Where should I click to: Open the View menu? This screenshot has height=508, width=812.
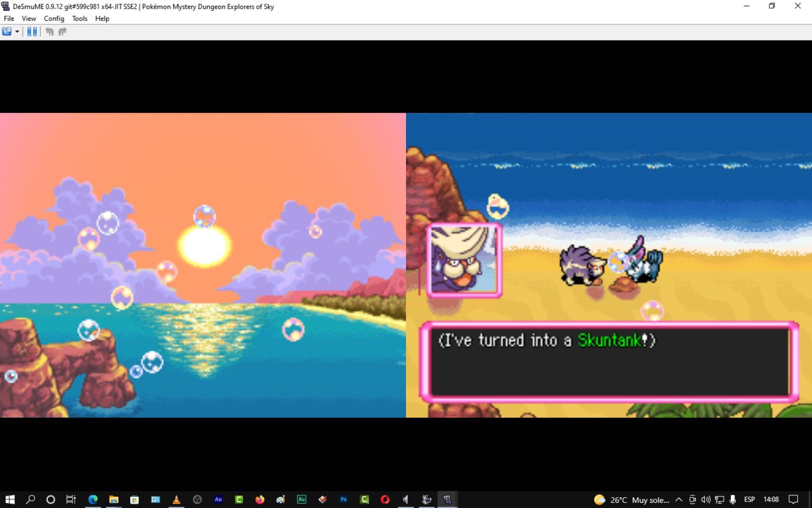(29, 18)
